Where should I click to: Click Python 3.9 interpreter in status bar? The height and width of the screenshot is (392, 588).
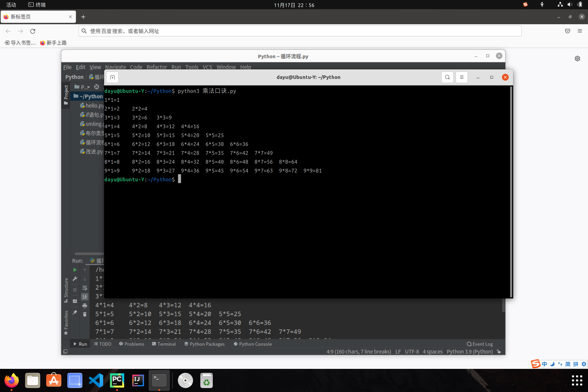(x=470, y=351)
